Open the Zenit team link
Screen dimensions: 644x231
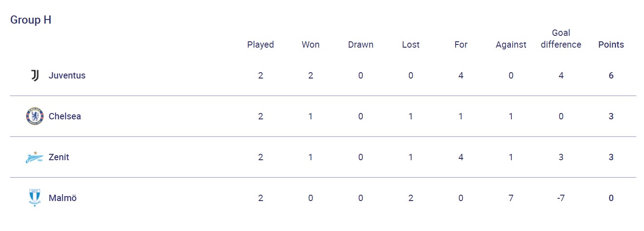coord(59,157)
